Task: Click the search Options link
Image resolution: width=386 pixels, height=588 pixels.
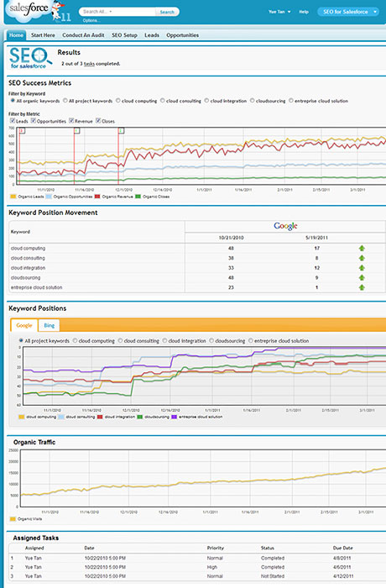Action: coord(91,20)
